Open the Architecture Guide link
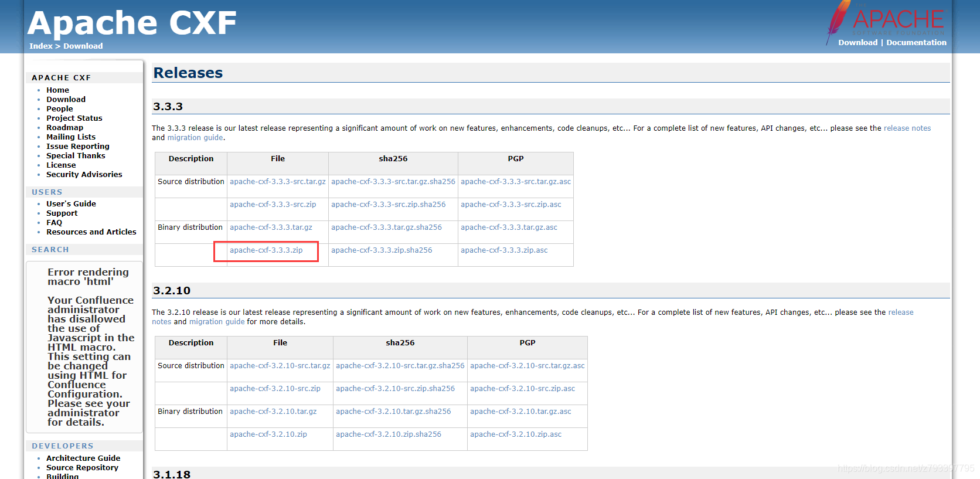The image size is (980, 479). (83, 458)
